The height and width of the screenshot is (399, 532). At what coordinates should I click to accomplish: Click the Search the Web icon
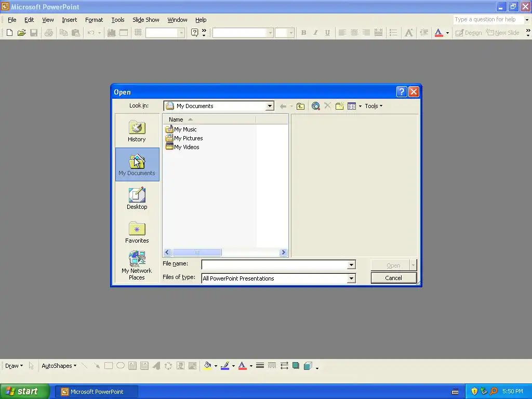(315, 106)
